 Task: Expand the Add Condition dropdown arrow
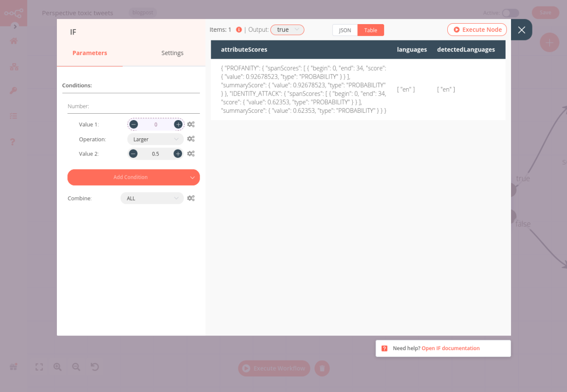pos(193,177)
